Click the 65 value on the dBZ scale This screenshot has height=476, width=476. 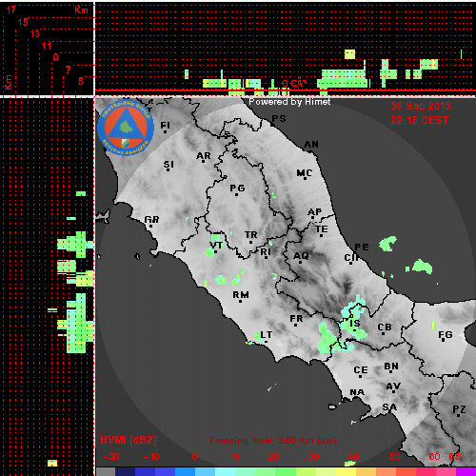(454, 457)
